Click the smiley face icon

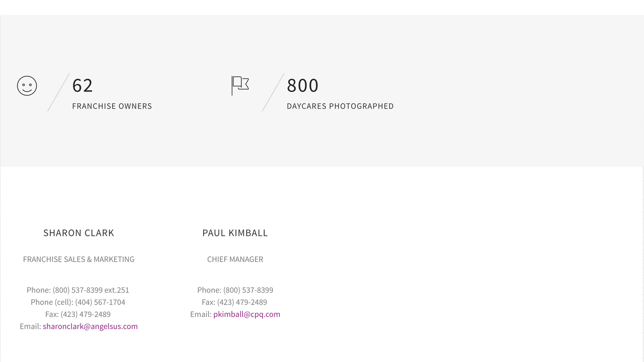click(27, 86)
